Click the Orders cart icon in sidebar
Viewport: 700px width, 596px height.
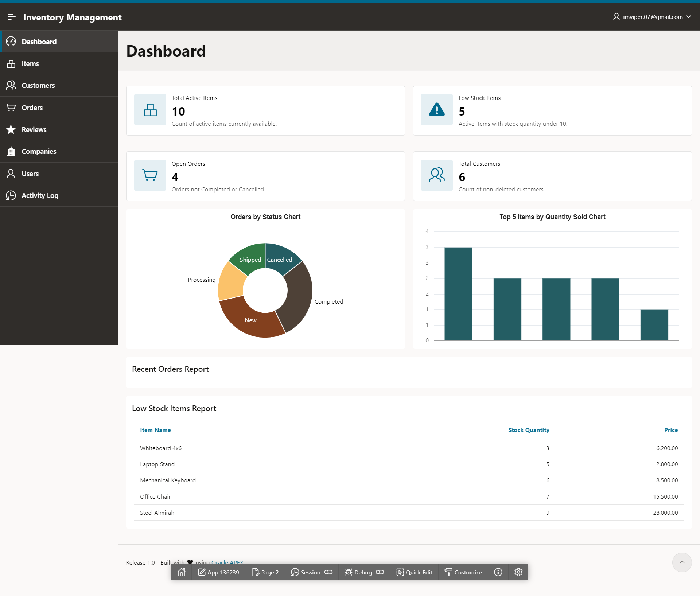point(11,108)
